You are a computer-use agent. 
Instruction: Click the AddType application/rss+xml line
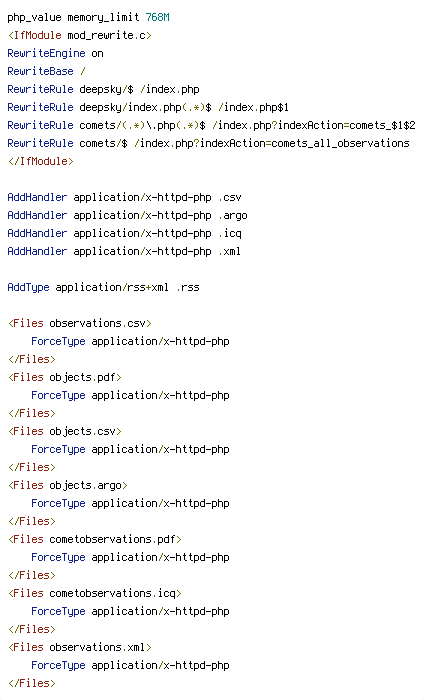tap(104, 287)
